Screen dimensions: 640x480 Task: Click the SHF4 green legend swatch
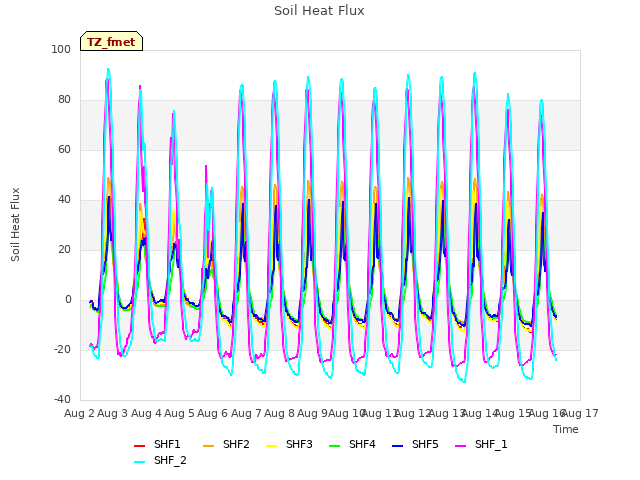tap(334, 446)
